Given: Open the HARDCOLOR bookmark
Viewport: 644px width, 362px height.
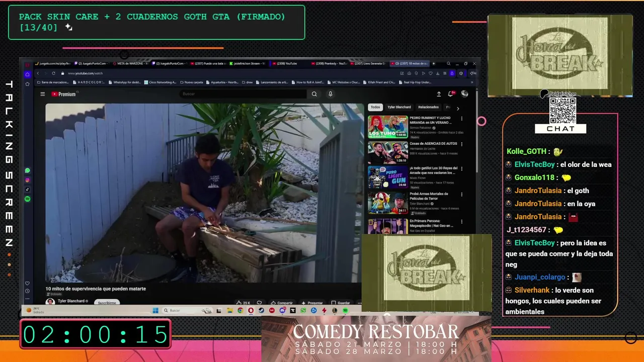Looking at the screenshot, I should tap(88, 82).
